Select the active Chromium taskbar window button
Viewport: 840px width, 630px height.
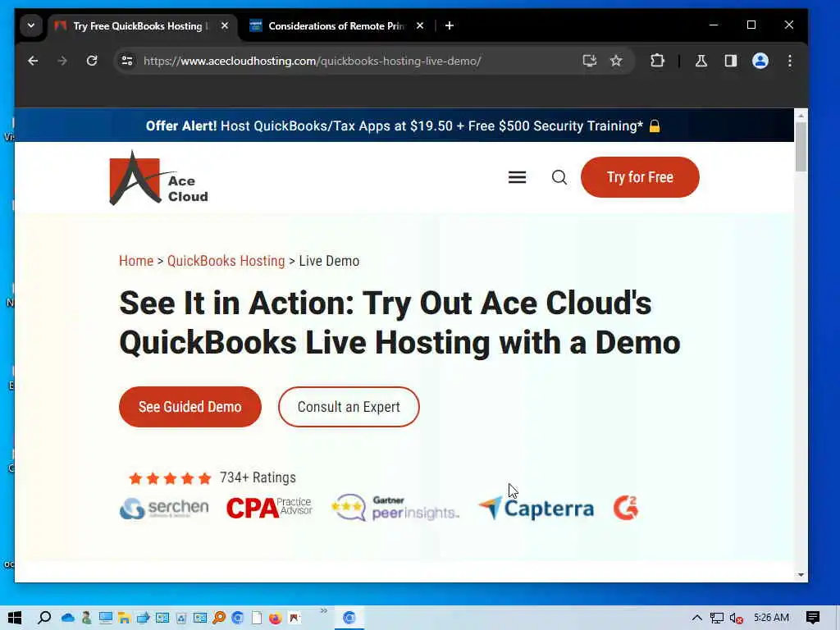pyautogui.click(x=349, y=618)
